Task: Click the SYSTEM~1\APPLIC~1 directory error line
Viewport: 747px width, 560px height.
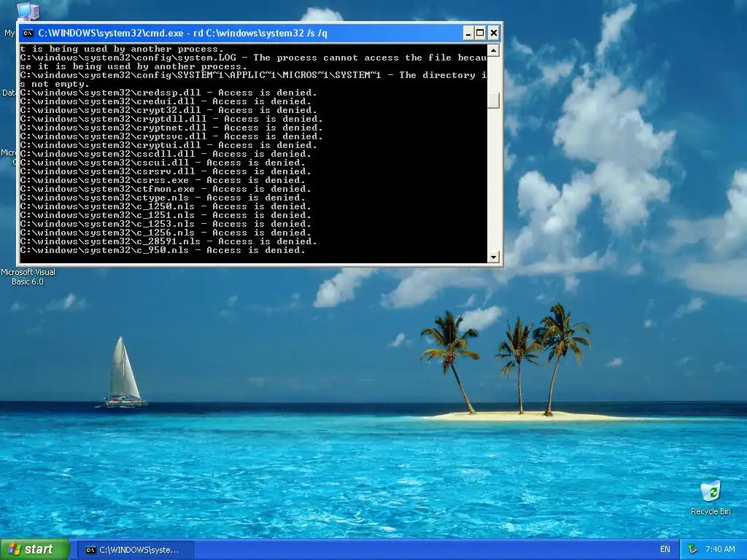Action: click(253, 79)
